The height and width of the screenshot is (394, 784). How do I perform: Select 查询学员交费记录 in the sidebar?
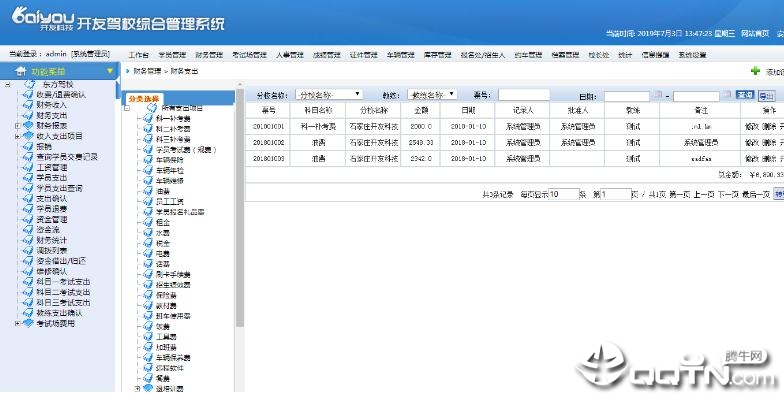tap(67, 157)
